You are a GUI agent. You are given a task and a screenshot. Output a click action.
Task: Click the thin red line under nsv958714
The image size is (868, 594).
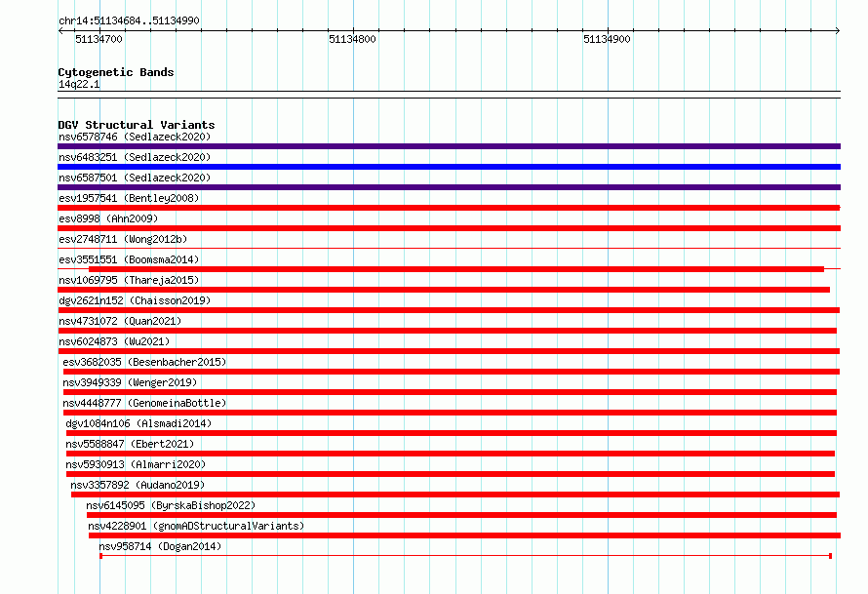pos(465,555)
